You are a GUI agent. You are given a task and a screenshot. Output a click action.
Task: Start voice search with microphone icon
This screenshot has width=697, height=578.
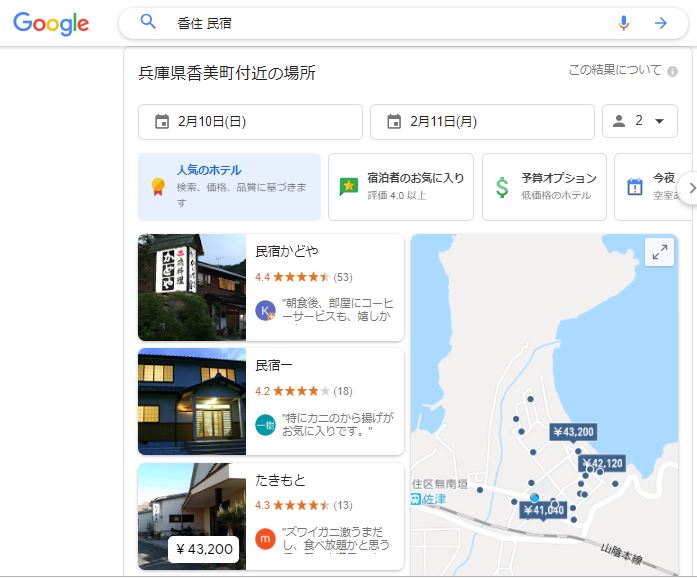(x=624, y=23)
